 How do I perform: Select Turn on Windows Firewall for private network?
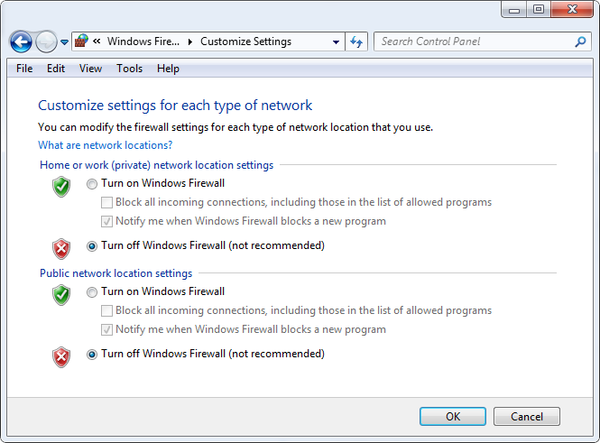92,184
